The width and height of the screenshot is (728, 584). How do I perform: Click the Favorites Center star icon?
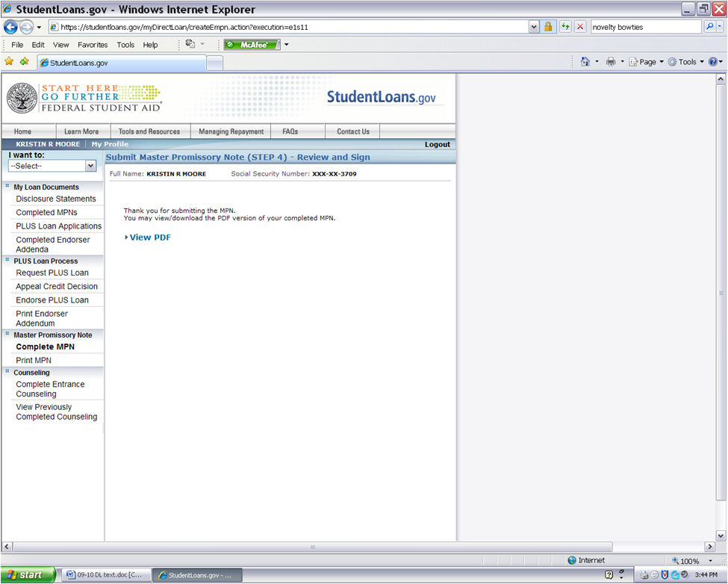(9, 62)
